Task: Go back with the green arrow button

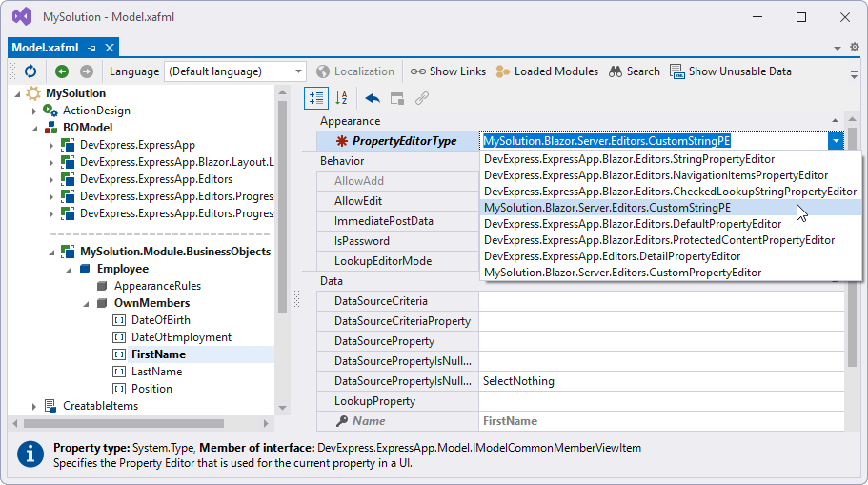Action: click(62, 71)
